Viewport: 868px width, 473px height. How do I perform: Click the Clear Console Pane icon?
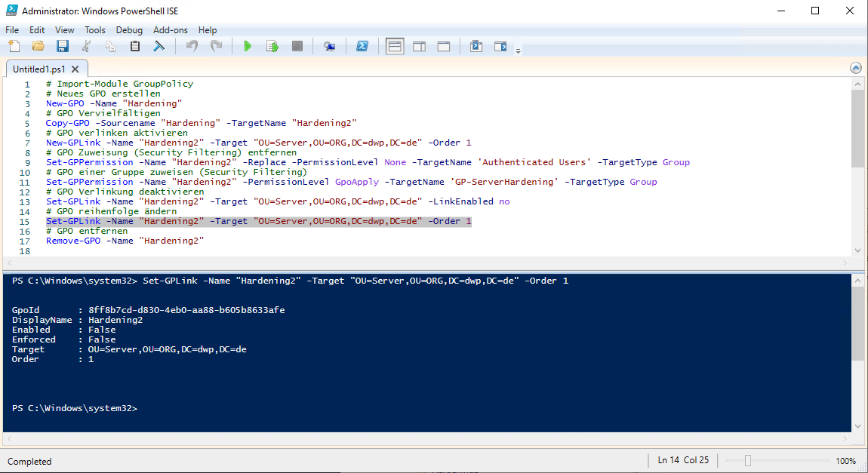tap(159, 47)
